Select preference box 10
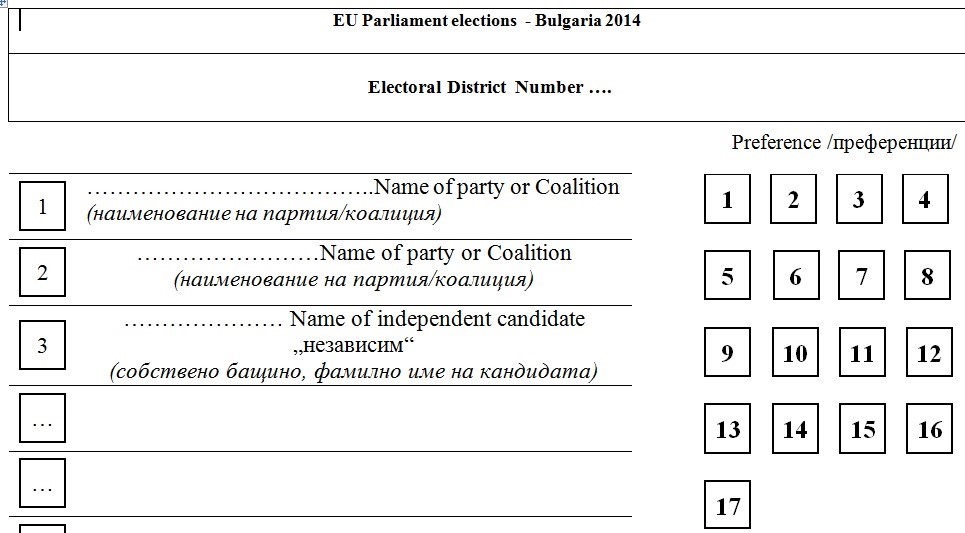965x533 pixels. pos(795,352)
